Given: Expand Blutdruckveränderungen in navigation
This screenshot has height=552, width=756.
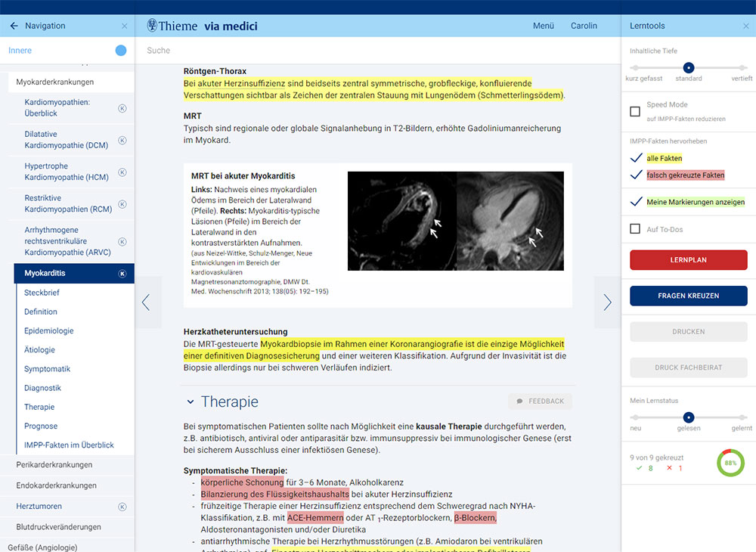Looking at the screenshot, I should click(x=58, y=527).
